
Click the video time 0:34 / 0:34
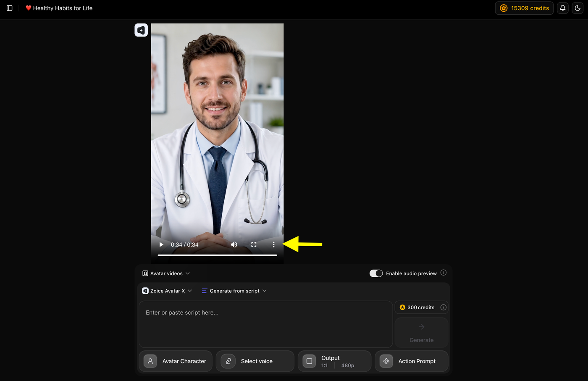coord(185,244)
